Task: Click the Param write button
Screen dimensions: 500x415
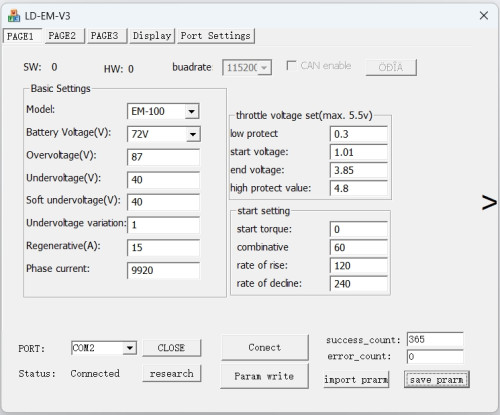Action: tap(264, 376)
